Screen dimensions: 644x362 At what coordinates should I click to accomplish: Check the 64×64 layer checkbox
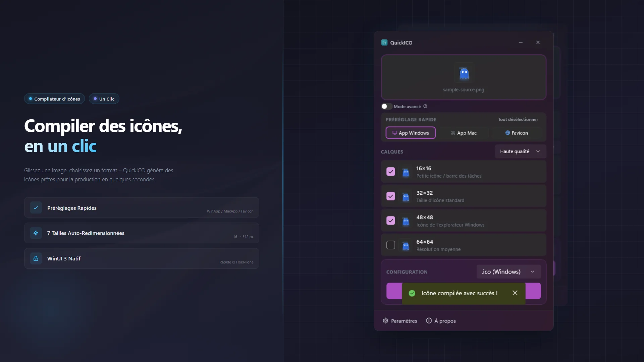(391, 245)
